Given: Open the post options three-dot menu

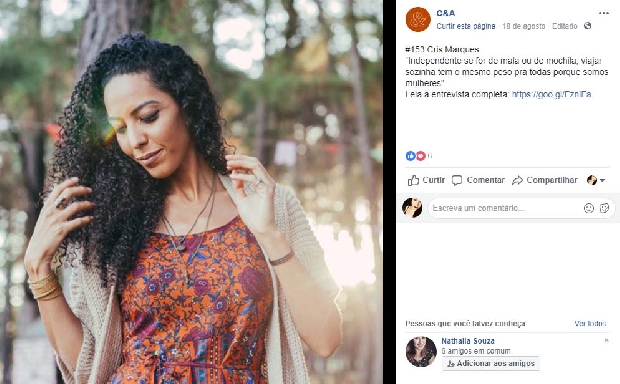Looking at the screenshot, I should (x=603, y=13).
